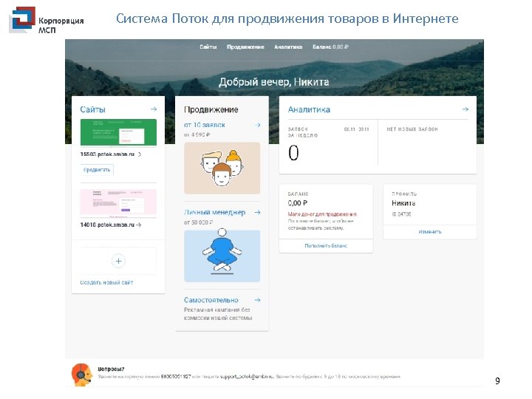Open the Личный менеджер link
Viewport: 532px width, 399px height.
214,212
